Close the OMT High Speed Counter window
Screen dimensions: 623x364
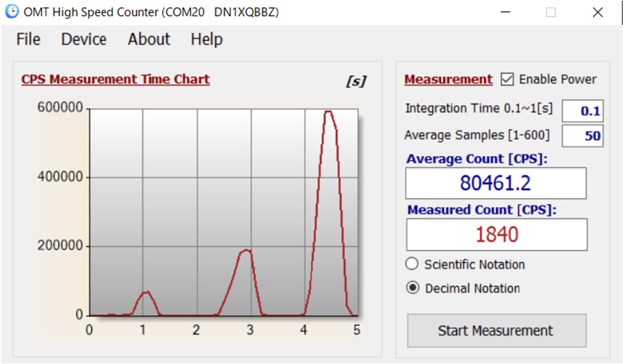click(598, 12)
